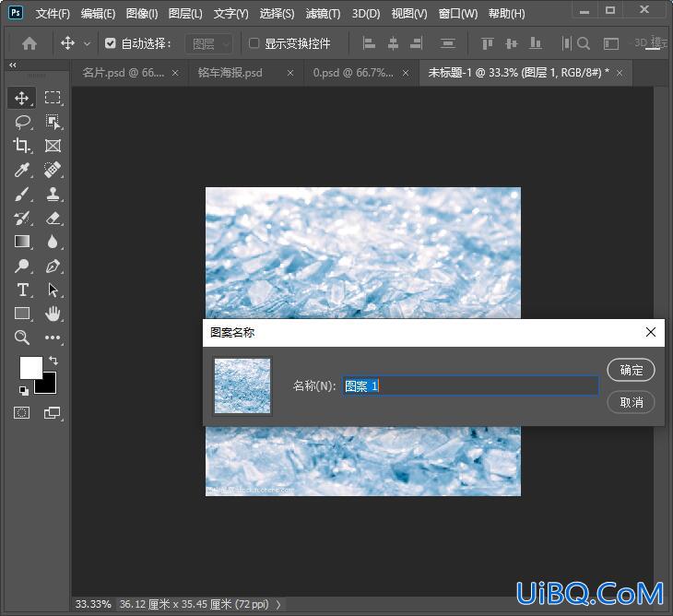Select the Rectangle shape tool
The height and width of the screenshot is (616, 673).
(21, 314)
